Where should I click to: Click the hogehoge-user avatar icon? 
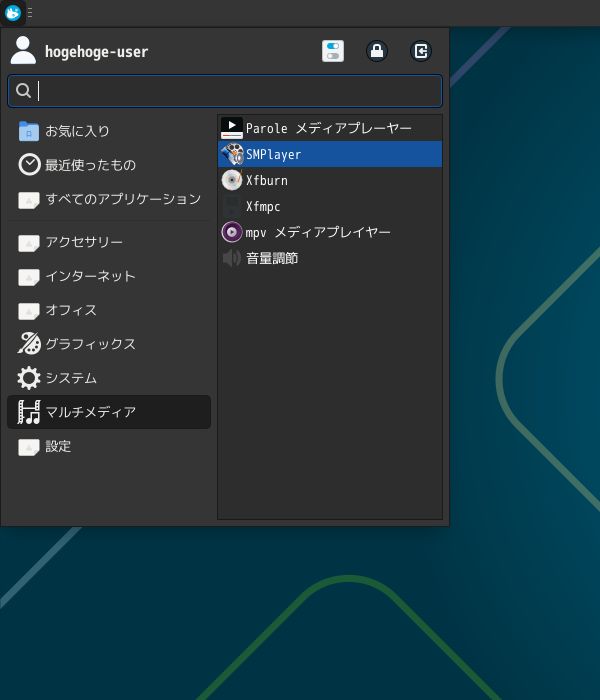23,50
